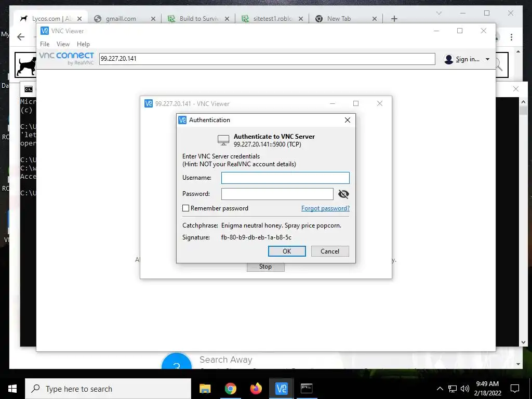The width and height of the screenshot is (532, 399).
Task: Open File Explorer from taskbar
Action: tap(205, 389)
